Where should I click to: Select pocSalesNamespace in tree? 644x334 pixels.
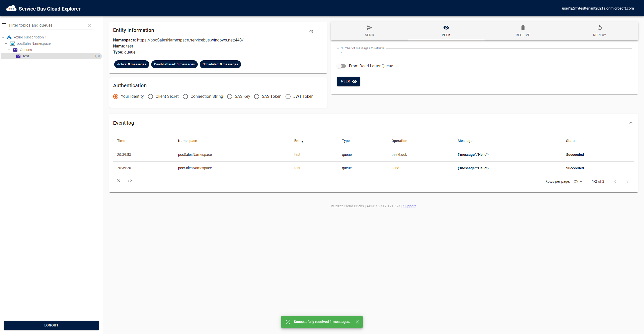tap(34, 43)
